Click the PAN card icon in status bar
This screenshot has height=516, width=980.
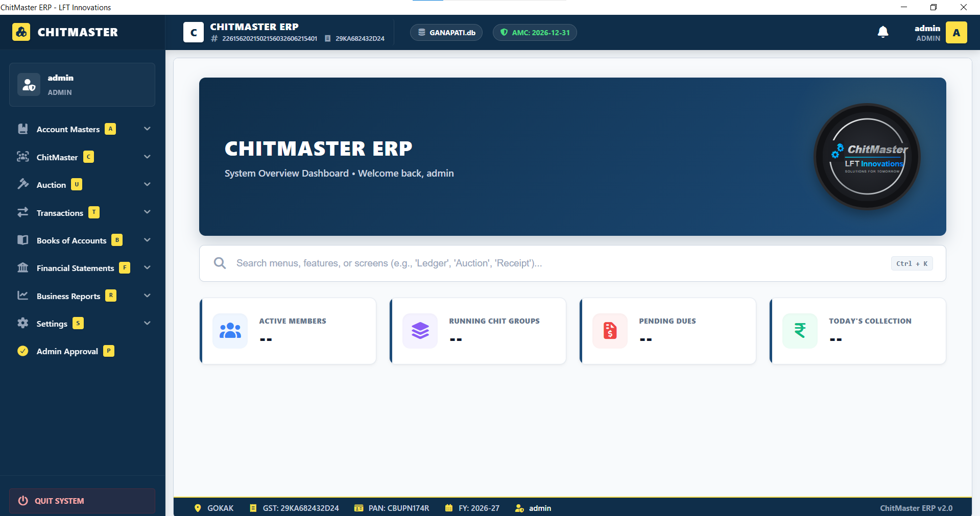click(359, 508)
